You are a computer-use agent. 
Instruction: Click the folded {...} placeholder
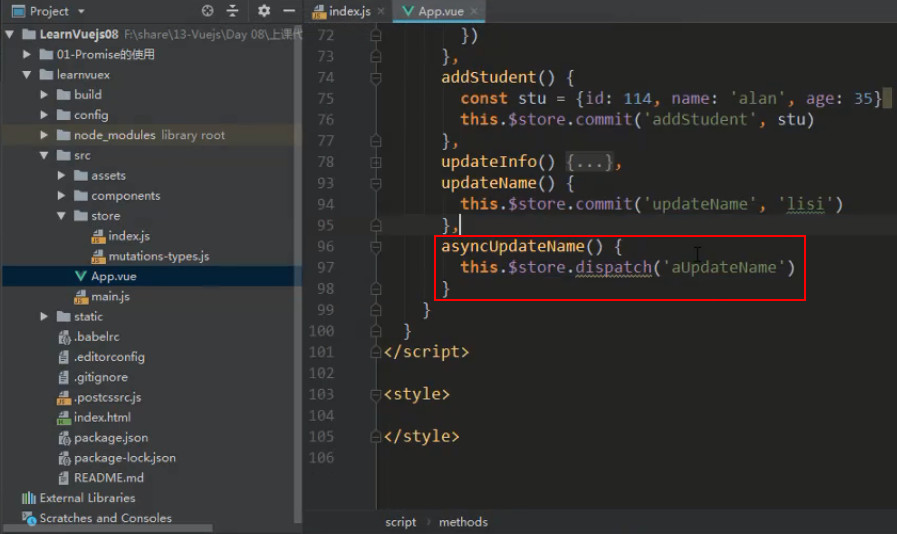pyautogui.click(x=589, y=163)
